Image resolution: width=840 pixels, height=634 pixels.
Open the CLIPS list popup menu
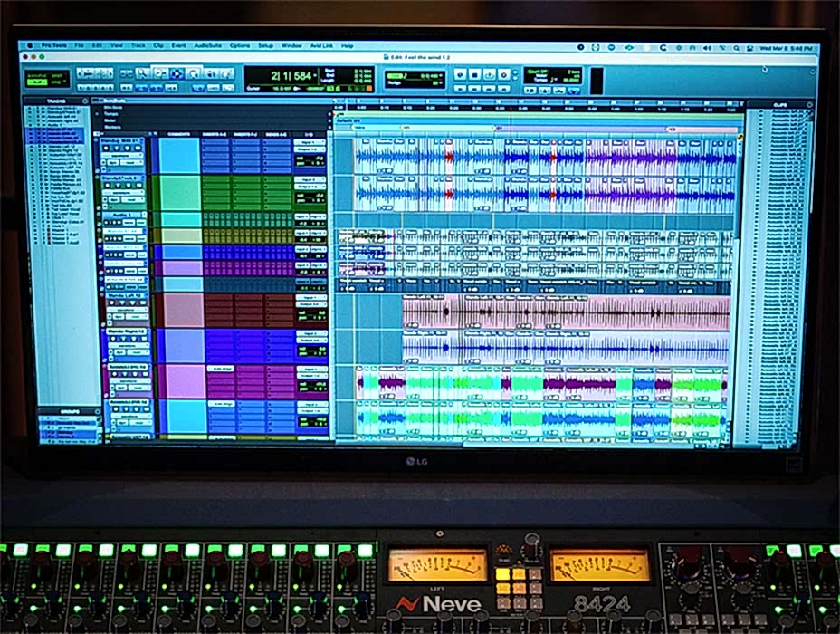(809, 104)
